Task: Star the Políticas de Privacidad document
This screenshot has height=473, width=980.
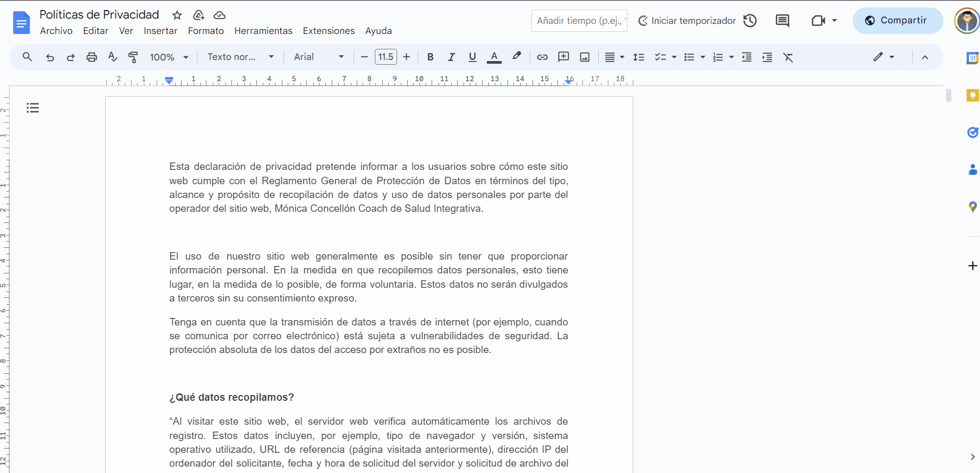Action: point(177,15)
